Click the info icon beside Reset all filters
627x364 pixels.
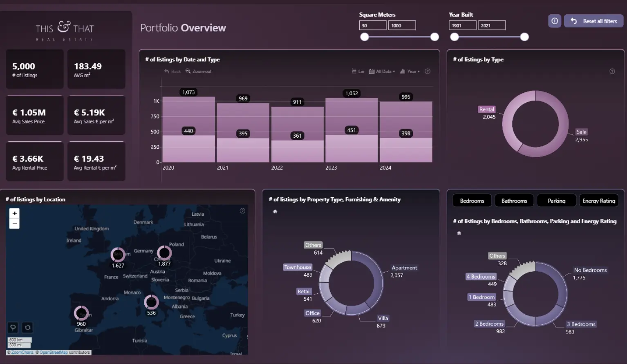click(x=554, y=21)
